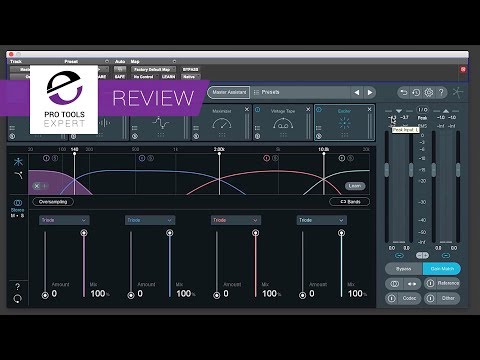The image size is (480, 360).
Task: Open band 2 Triode mode dropdown
Action: (x=150, y=220)
